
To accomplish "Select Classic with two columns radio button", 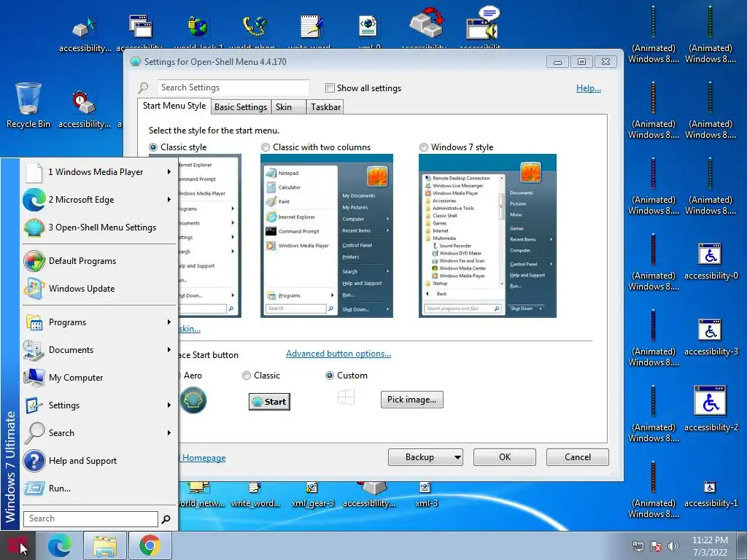I will pos(266,147).
